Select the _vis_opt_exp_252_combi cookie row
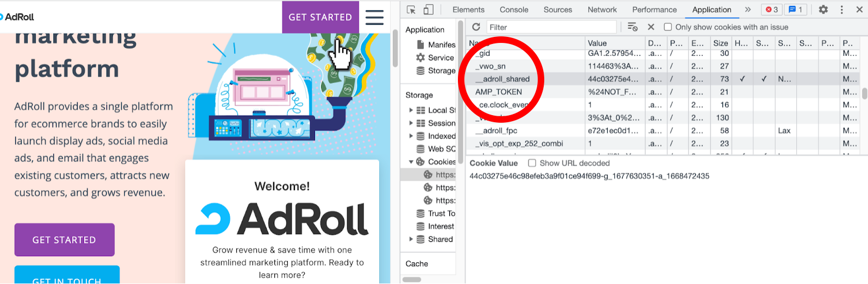This screenshot has width=868, height=284. coord(663,143)
